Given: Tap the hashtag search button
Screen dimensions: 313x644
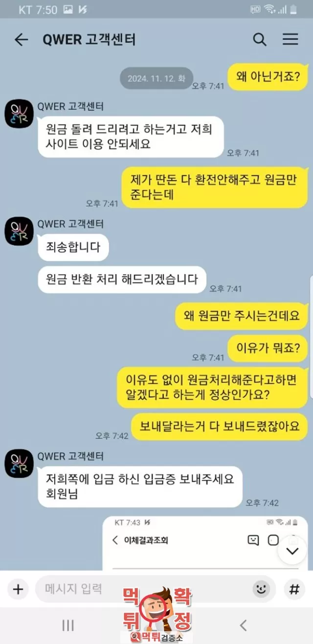Looking at the screenshot, I should tap(294, 589).
